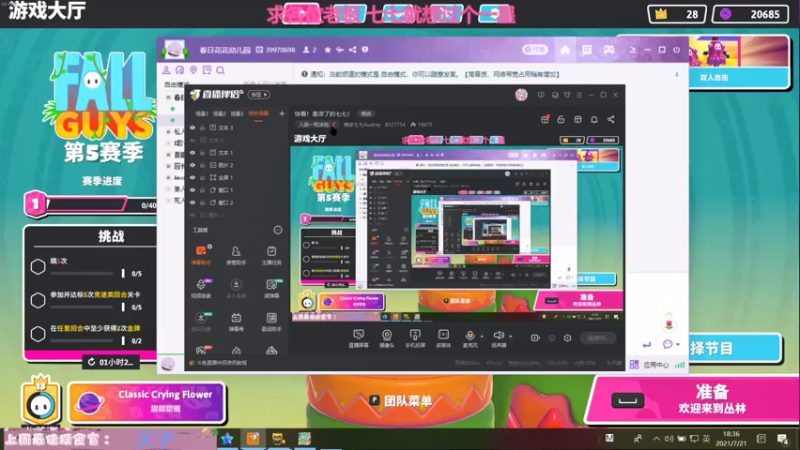Toggle the preview eye icon near settings gear

click(552, 338)
